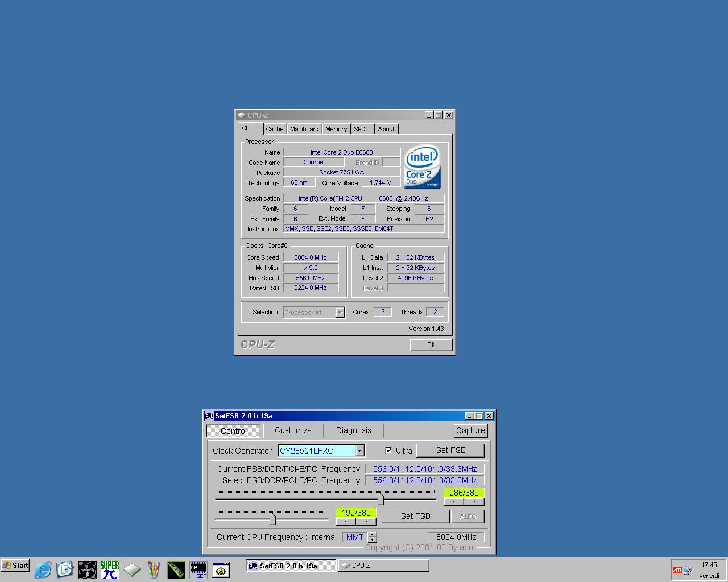
Task: Open the Diagnosis tab in SetFSB
Action: 353,431
